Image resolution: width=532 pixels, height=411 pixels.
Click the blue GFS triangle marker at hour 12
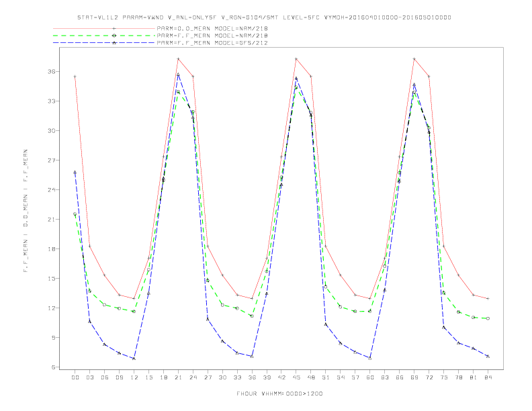tap(134, 359)
